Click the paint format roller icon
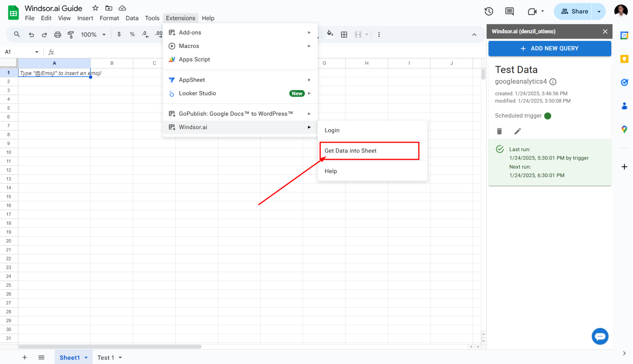 coord(71,35)
